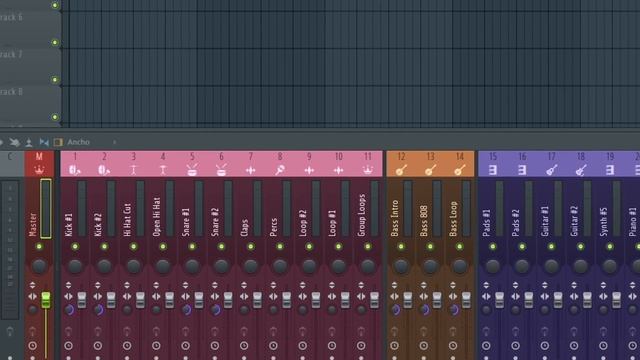Screen dimensions: 640x360
Task: Click the left-right swap arrows on Kick #2
Action: (x=98, y=297)
